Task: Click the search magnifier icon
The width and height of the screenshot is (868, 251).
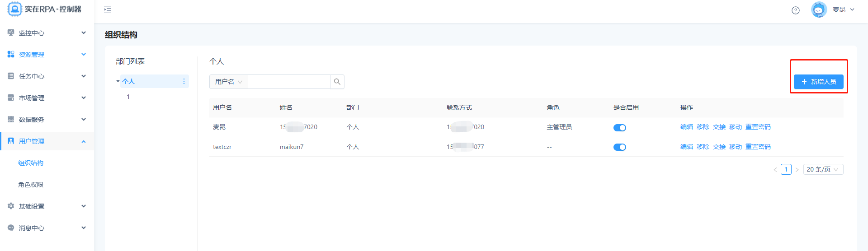Action: coord(337,82)
